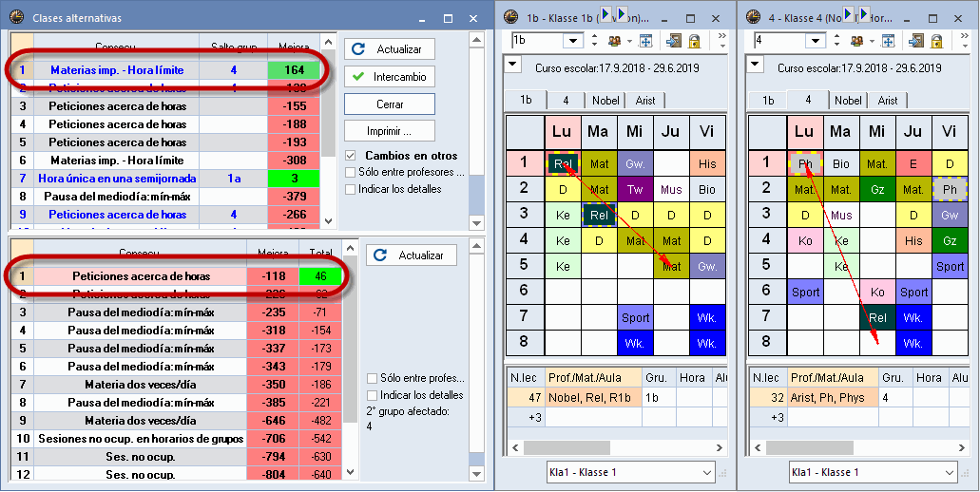The height and width of the screenshot is (492, 980).
Task: Expand toolbar overflow chevron in window 4
Action: [966, 36]
